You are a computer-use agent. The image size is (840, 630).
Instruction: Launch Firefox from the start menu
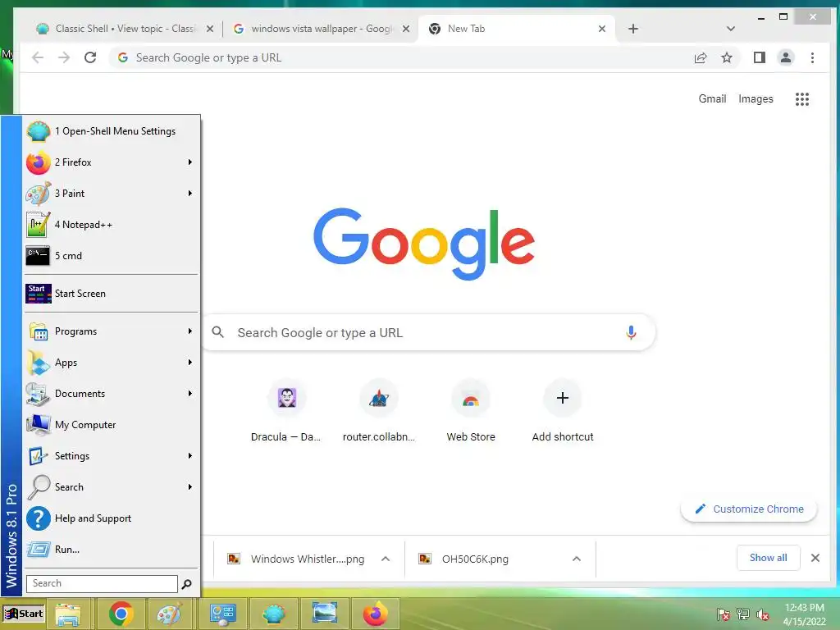112,162
